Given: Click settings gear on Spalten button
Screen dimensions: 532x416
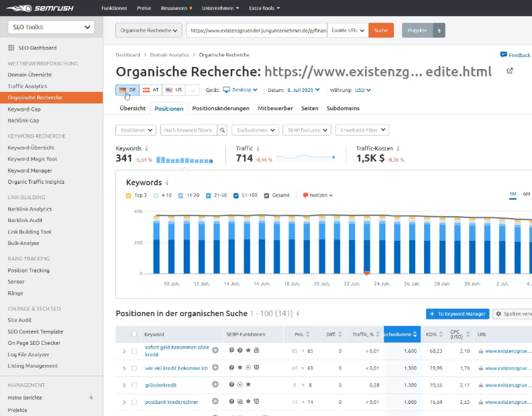Looking at the screenshot, I should tap(498, 314).
